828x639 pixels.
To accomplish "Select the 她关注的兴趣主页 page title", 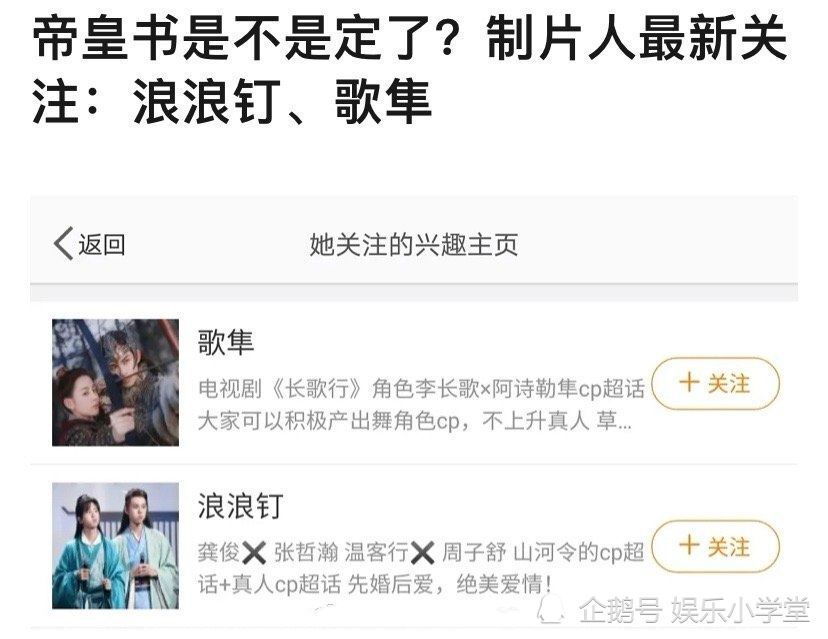I will [413, 245].
